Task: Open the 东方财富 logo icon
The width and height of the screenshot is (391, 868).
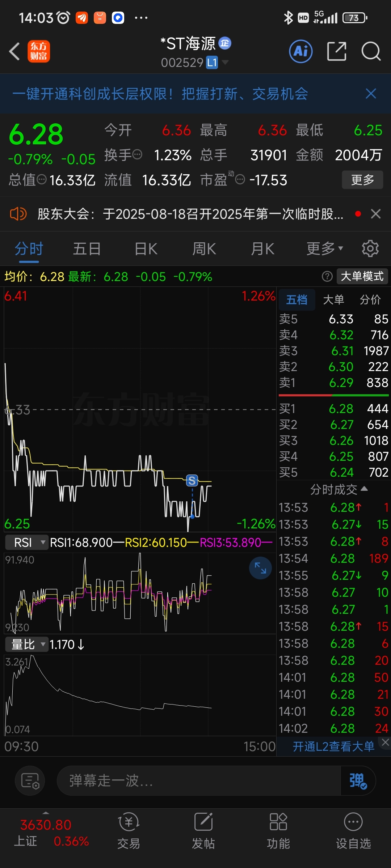Action: (x=39, y=51)
